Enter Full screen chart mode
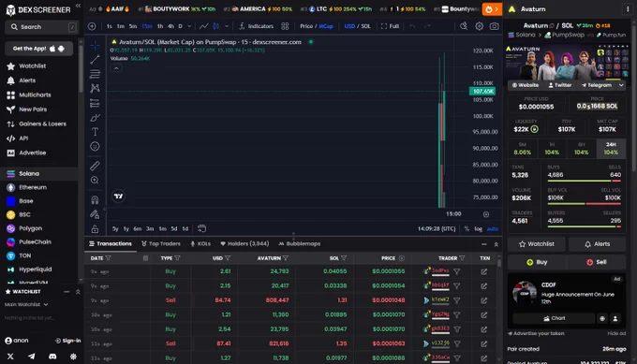Image resolution: width=637 pixels, height=364 pixels. coord(390,26)
